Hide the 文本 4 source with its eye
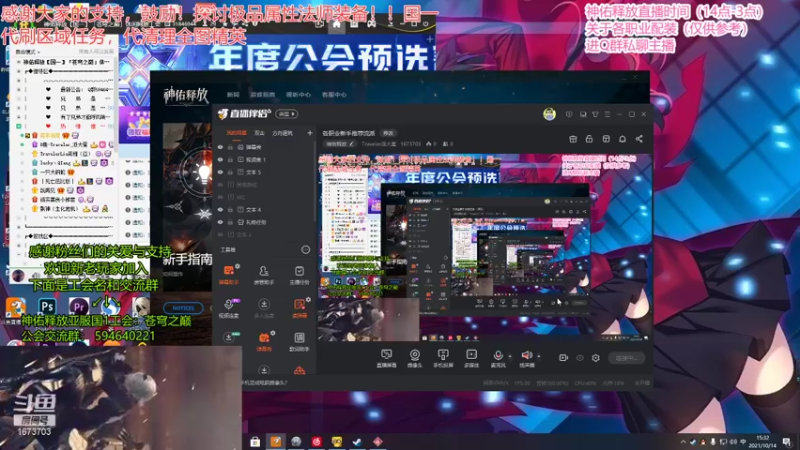Image resolution: width=800 pixels, height=450 pixels. pos(220,210)
